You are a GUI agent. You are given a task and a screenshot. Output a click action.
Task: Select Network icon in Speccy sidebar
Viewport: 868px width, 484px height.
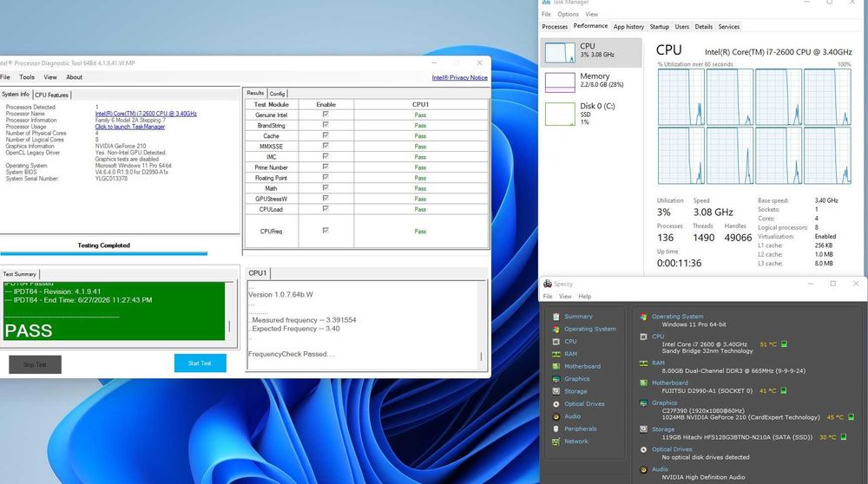556,441
